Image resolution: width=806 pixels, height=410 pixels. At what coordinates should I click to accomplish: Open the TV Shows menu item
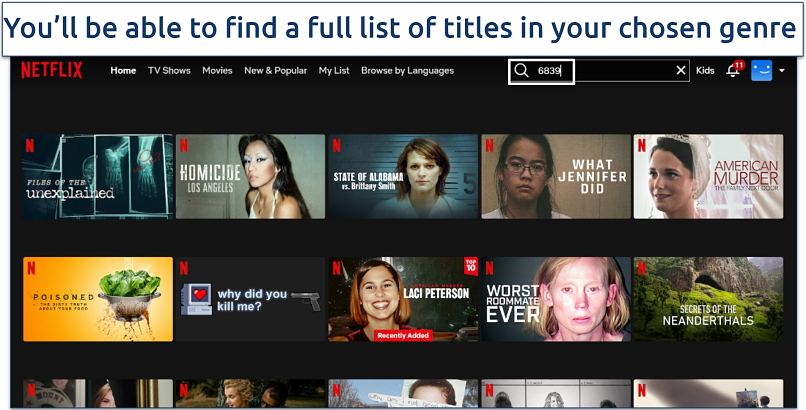point(169,70)
